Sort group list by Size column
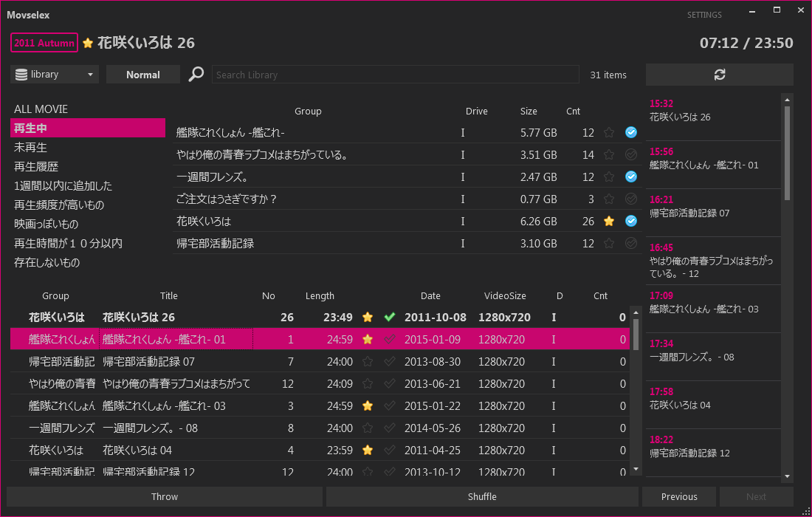Screen dimensions: 812x517 (529, 112)
